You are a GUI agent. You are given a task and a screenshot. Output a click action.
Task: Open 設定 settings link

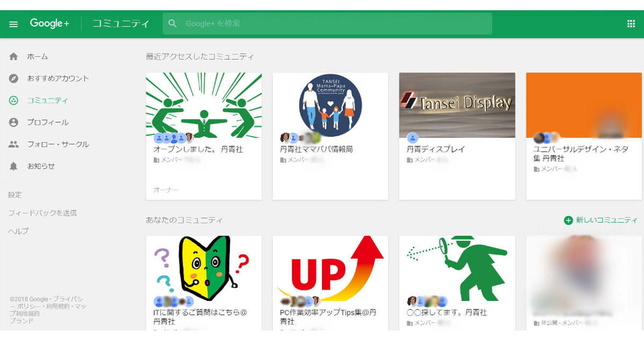click(x=15, y=195)
